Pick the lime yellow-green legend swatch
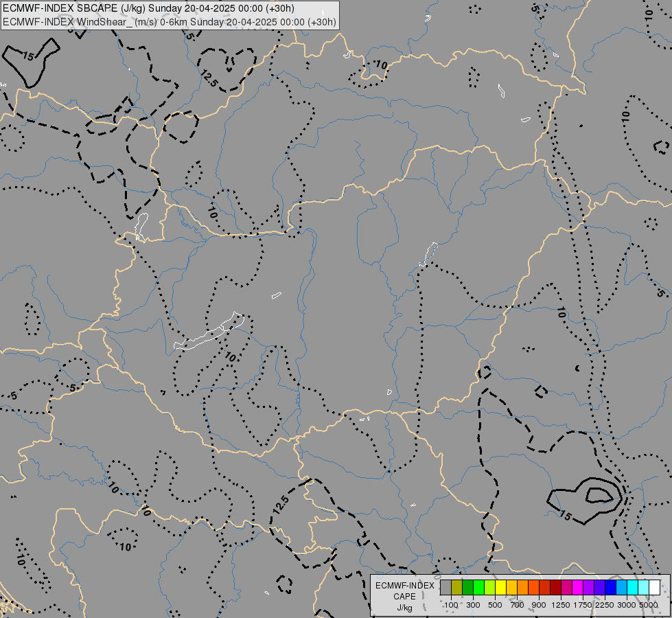 [x=490, y=588]
